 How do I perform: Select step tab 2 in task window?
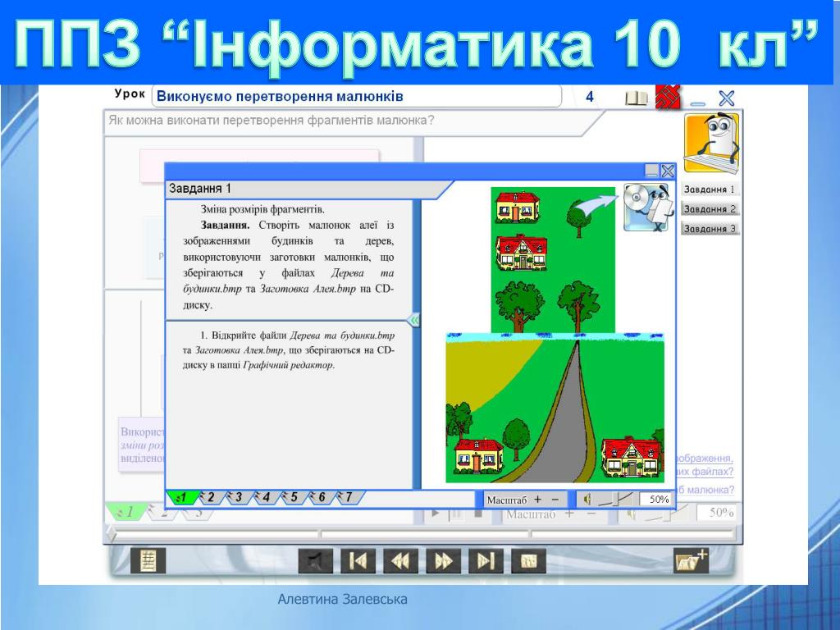pos(210,498)
